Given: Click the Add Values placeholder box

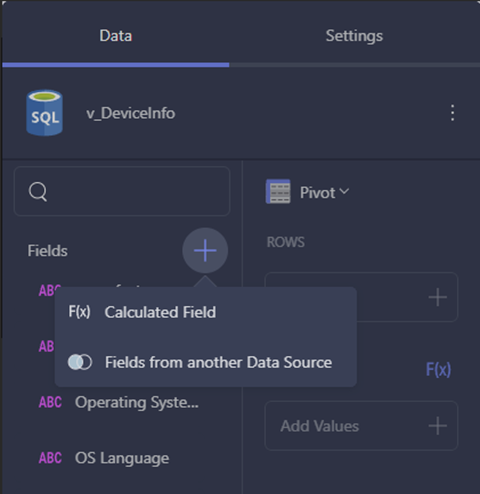Looking at the screenshot, I should pos(361,426).
